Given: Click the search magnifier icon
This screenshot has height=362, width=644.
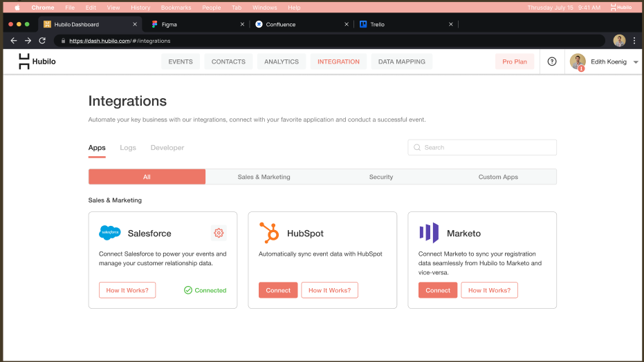Looking at the screenshot, I should click(x=417, y=148).
